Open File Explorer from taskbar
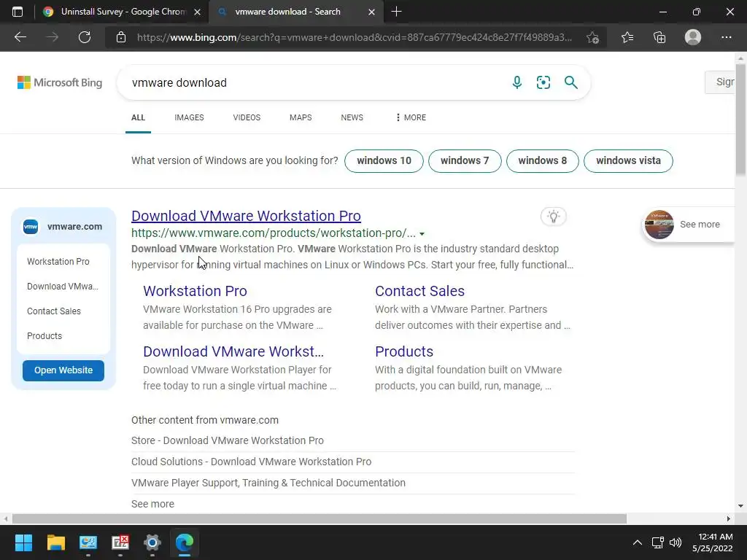This screenshot has height=560, width=747. click(55, 542)
